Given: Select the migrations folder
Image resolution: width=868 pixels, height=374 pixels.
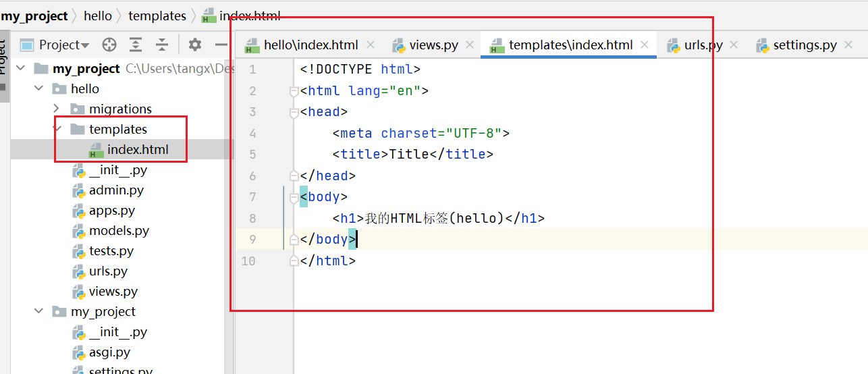Looking at the screenshot, I should 120,109.
